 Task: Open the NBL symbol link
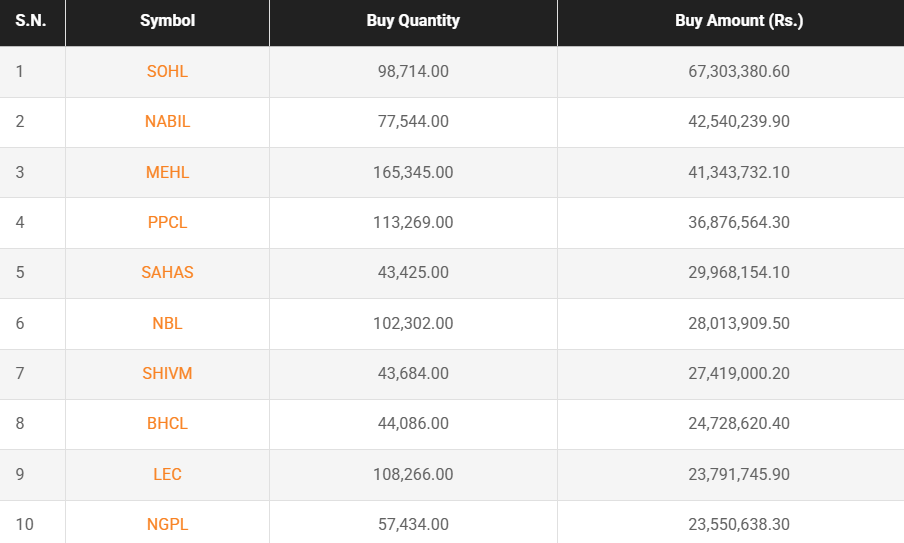pos(167,323)
